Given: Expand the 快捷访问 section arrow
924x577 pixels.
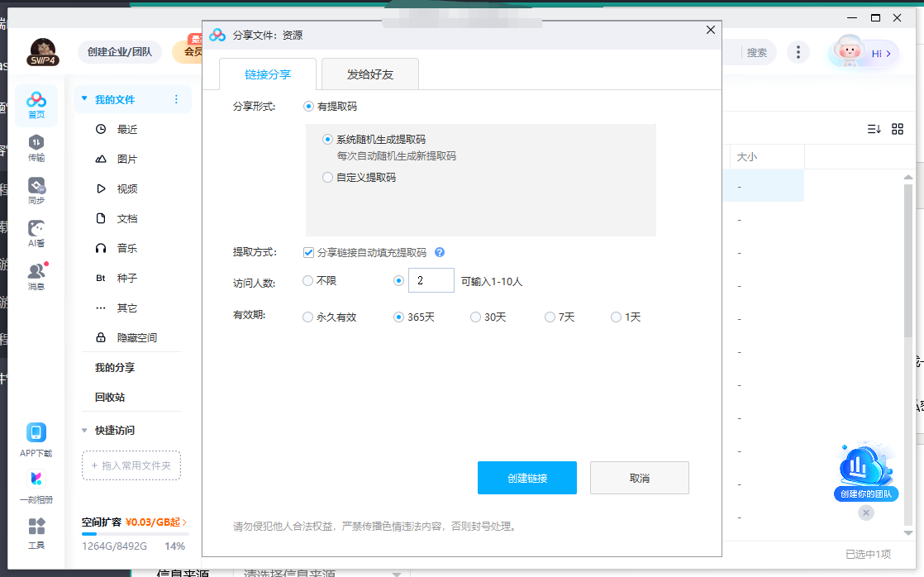Looking at the screenshot, I should click(84, 431).
